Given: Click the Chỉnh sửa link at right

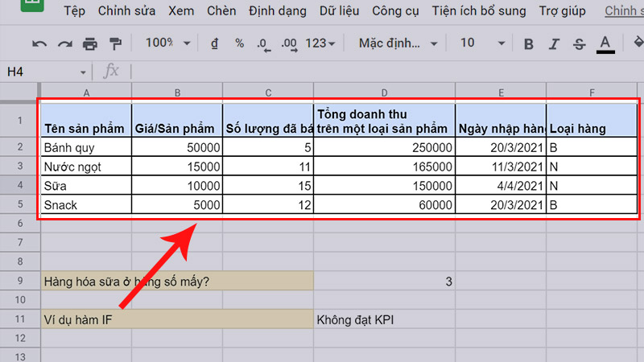Looking at the screenshot, I should 625,11.
